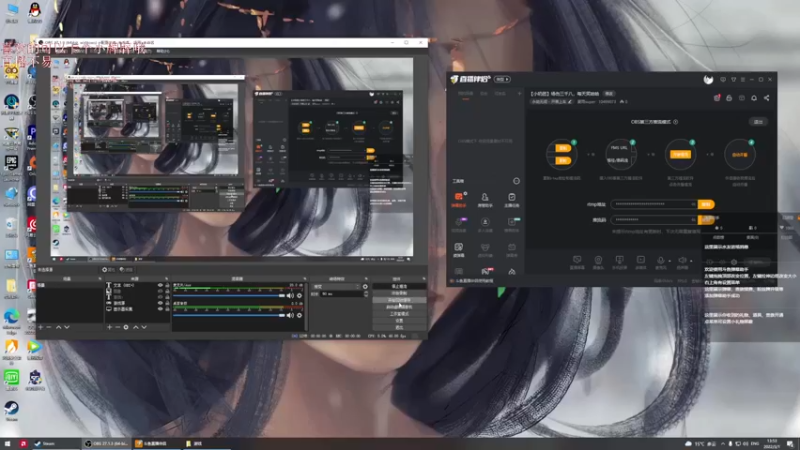The height and width of the screenshot is (450, 800).
Task: Click bell notification icon in live companion
Action: pyautogui.click(x=754, y=98)
